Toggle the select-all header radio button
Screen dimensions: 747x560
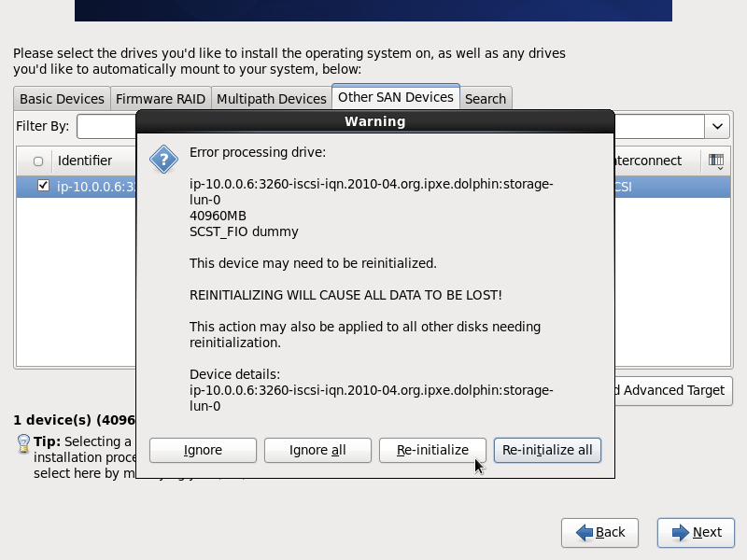(38, 161)
